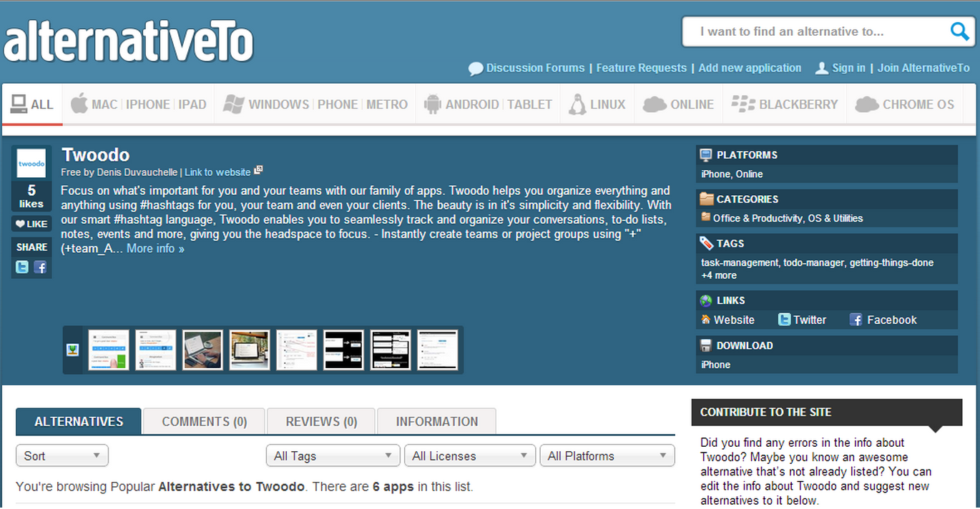Click the Contribute to the Site header
The height and width of the screenshot is (509, 980).
pos(827,412)
